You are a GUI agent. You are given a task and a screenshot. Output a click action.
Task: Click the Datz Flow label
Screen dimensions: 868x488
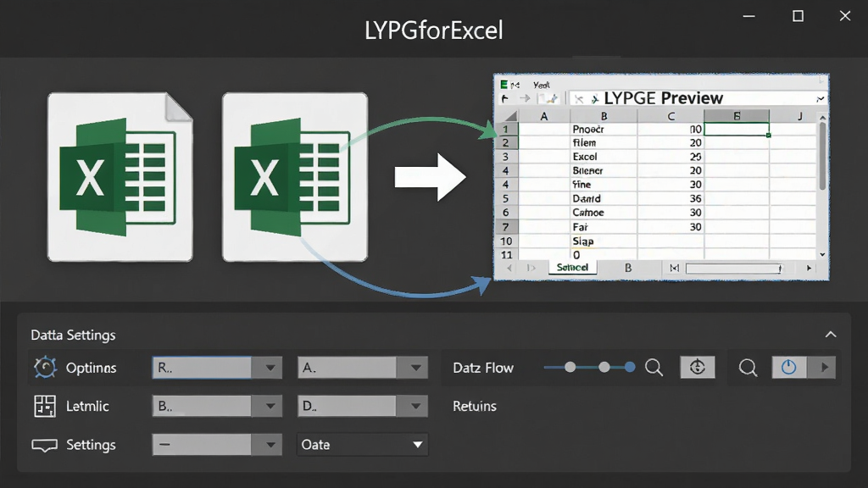[483, 368]
